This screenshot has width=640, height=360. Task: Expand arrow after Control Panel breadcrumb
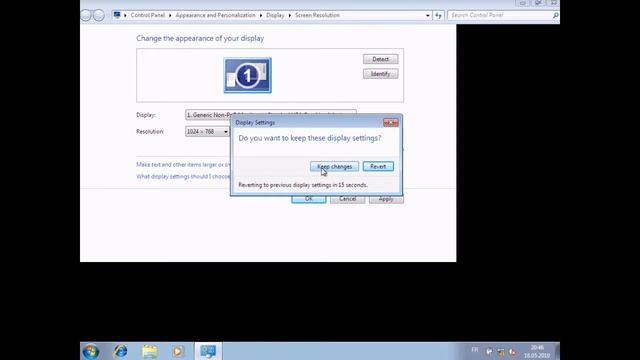170,15
